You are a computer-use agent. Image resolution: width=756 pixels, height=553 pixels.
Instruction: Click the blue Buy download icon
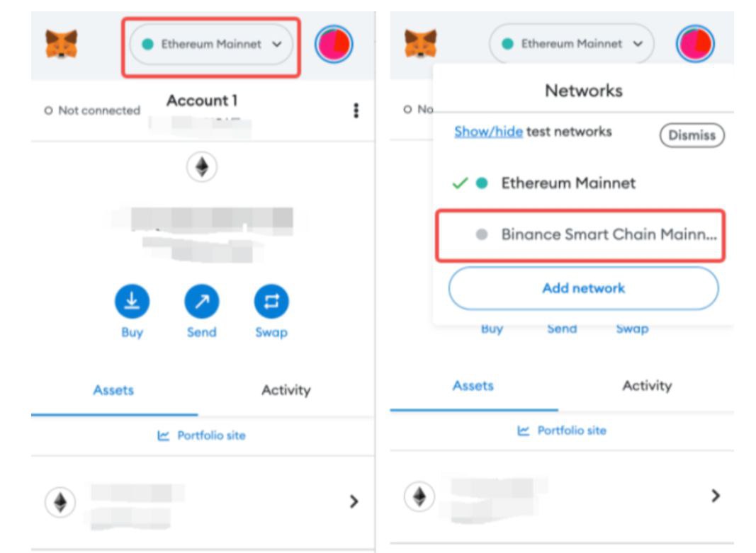tap(132, 302)
